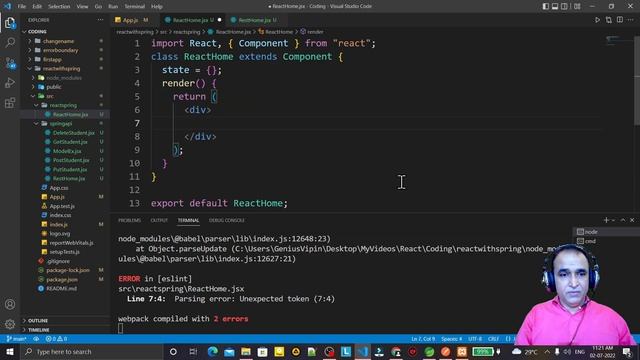Open the Source Control view

click(x=10, y=63)
